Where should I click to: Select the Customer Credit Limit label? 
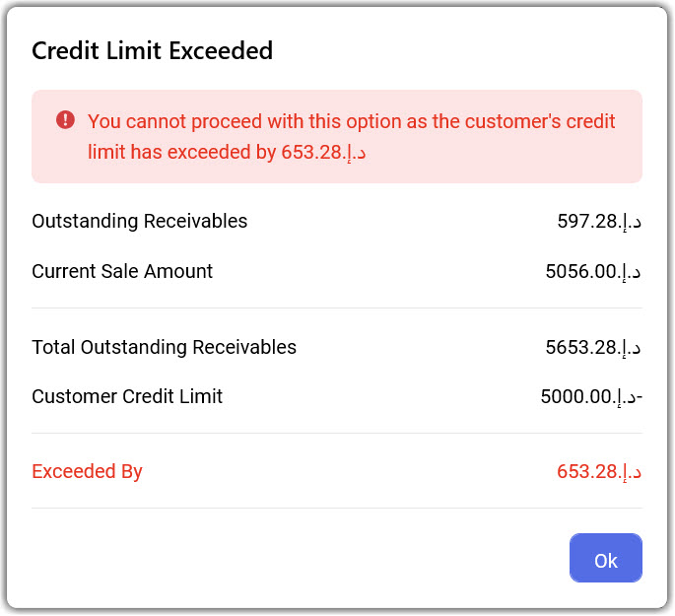127,396
